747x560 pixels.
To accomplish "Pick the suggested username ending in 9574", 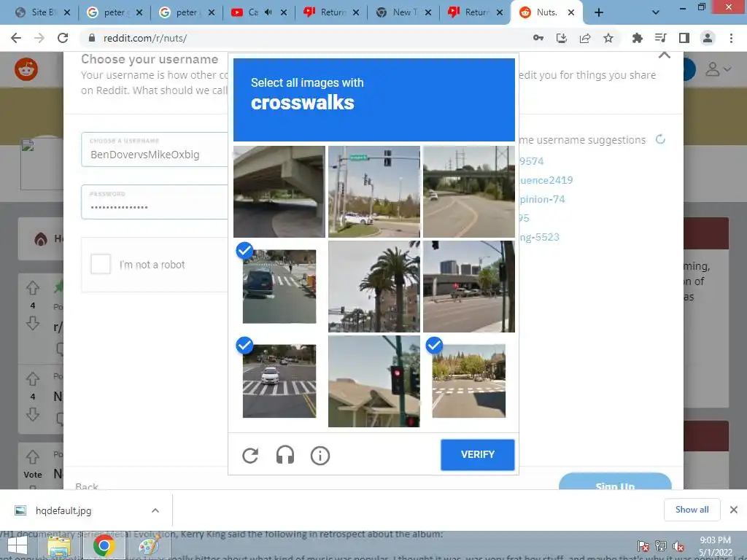I will 531,161.
